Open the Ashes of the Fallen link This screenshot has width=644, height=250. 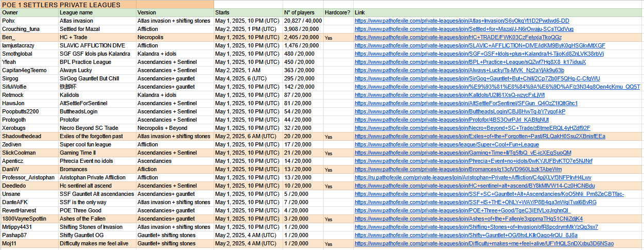tap(468, 219)
